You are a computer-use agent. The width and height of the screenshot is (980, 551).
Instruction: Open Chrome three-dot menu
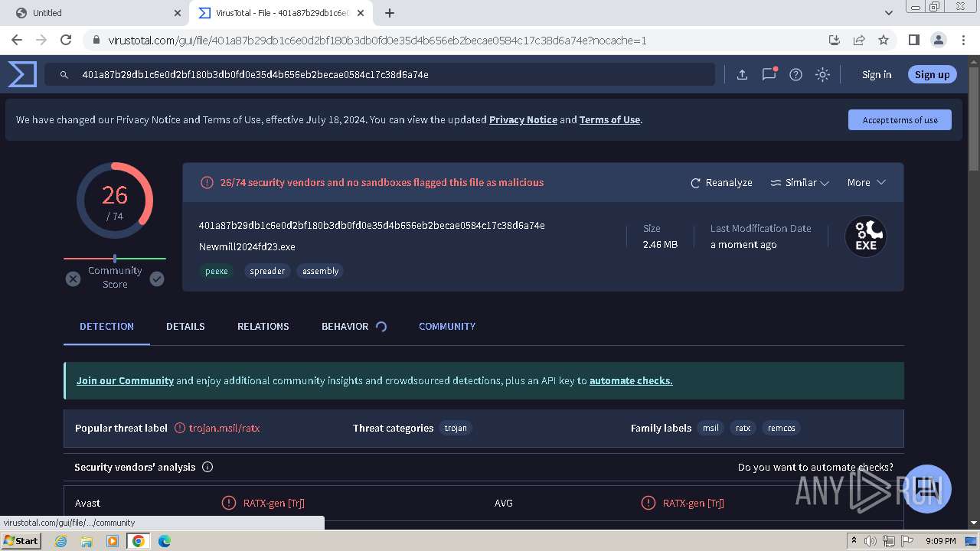coord(962,40)
